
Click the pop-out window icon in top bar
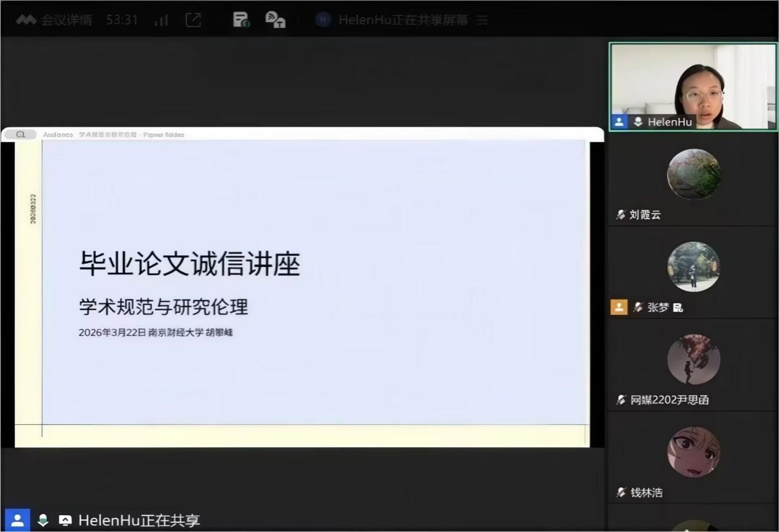[193, 20]
